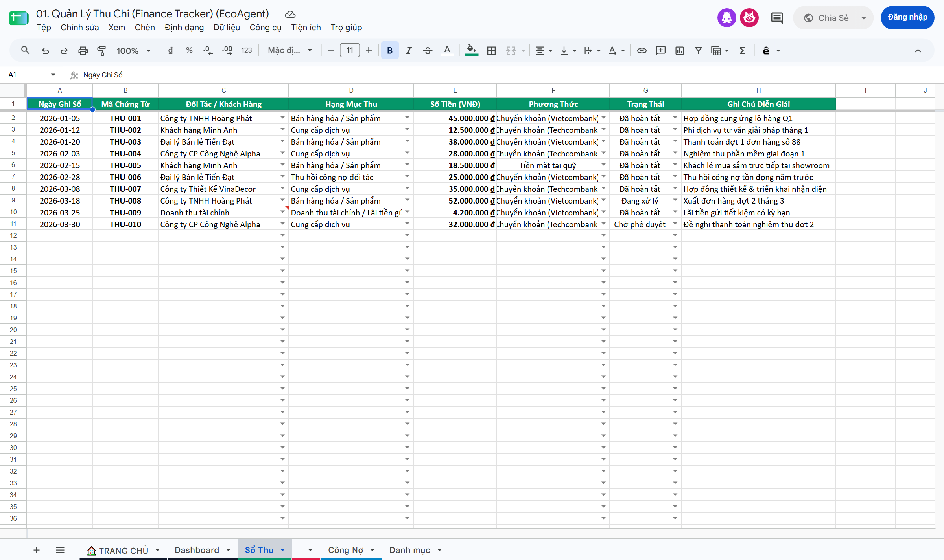The image size is (944, 560).
Task: Show the all sheets list
Action: click(x=60, y=550)
